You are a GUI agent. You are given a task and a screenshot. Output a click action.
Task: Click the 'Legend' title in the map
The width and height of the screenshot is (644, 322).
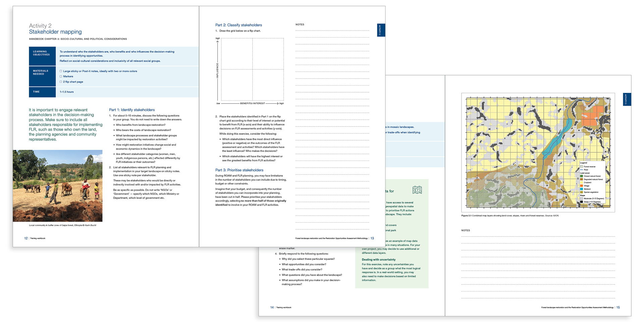pos(584,163)
